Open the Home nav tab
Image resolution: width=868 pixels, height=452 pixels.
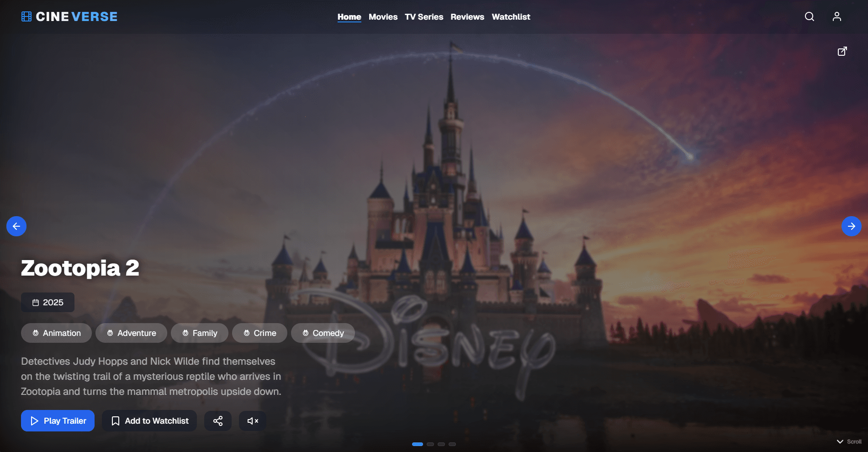tap(349, 17)
